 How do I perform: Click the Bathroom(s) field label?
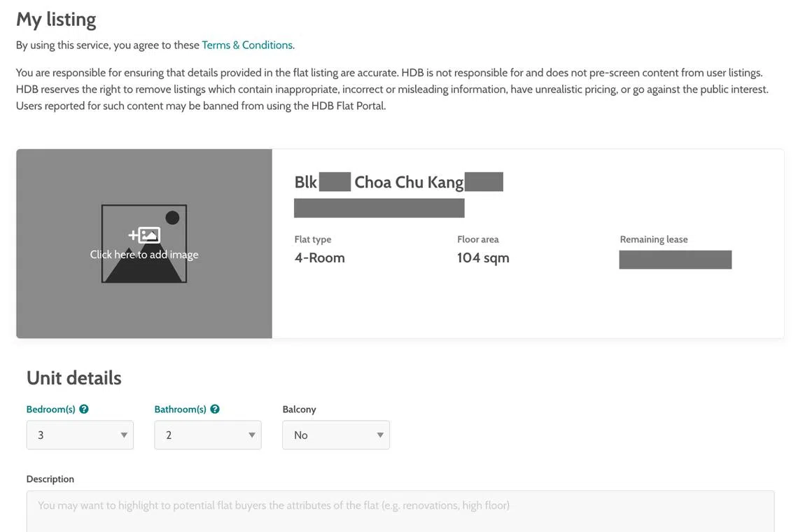tap(180, 409)
